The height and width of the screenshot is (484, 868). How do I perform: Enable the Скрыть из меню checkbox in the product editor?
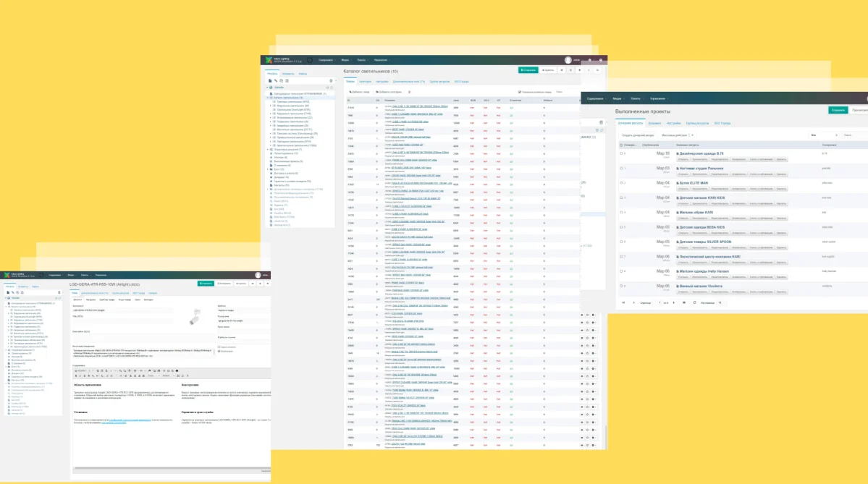coord(219,347)
